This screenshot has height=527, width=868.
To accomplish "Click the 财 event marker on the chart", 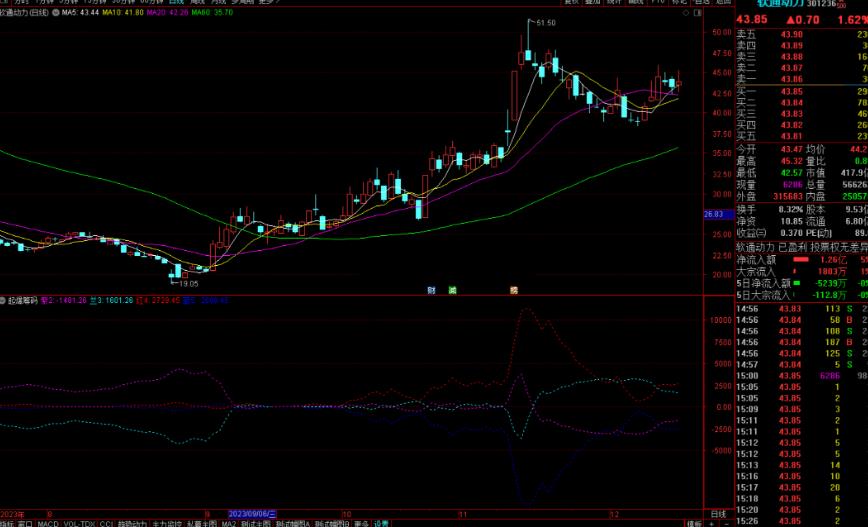I will pyautogui.click(x=431, y=290).
